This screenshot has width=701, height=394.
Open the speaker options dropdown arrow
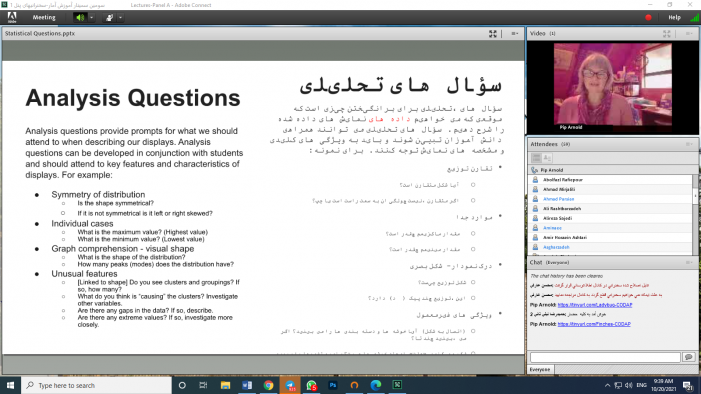pos(91,17)
